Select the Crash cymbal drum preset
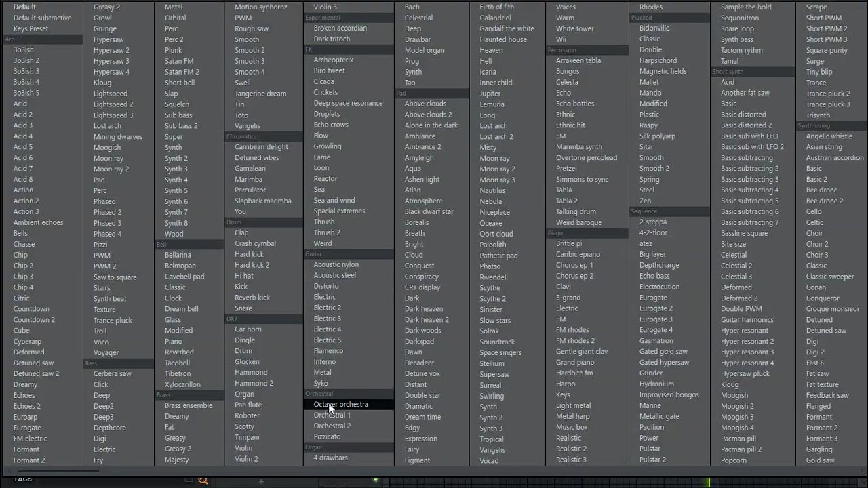The height and width of the screenshot is (488, 868). (255, 243)
